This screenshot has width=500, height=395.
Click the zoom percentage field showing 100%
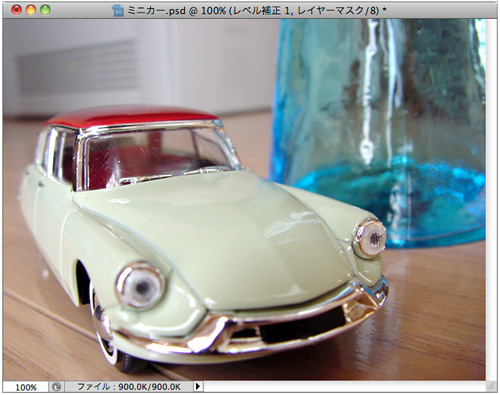[26, 387]
